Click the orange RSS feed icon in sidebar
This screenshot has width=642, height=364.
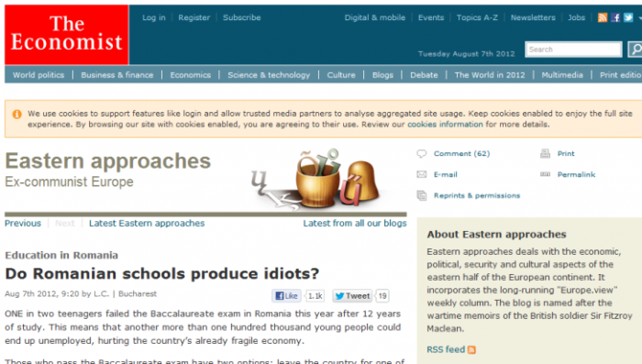coord(471,349)
